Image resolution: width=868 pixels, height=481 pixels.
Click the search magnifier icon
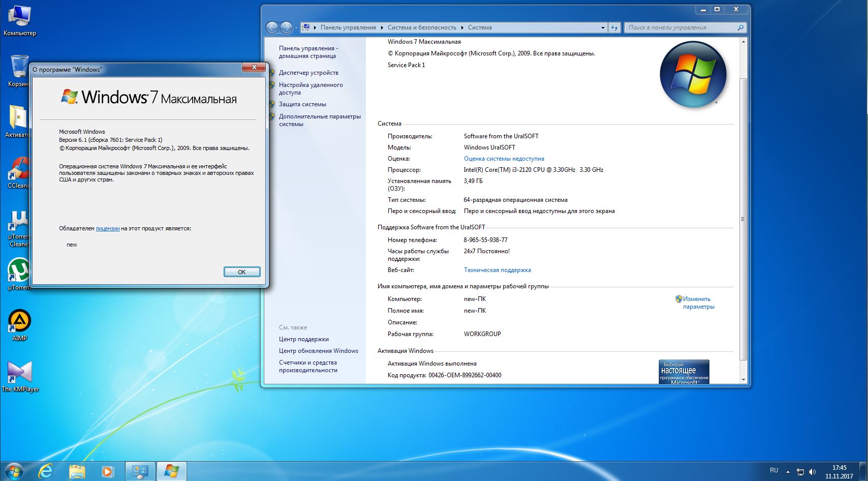tap(740, 27)
